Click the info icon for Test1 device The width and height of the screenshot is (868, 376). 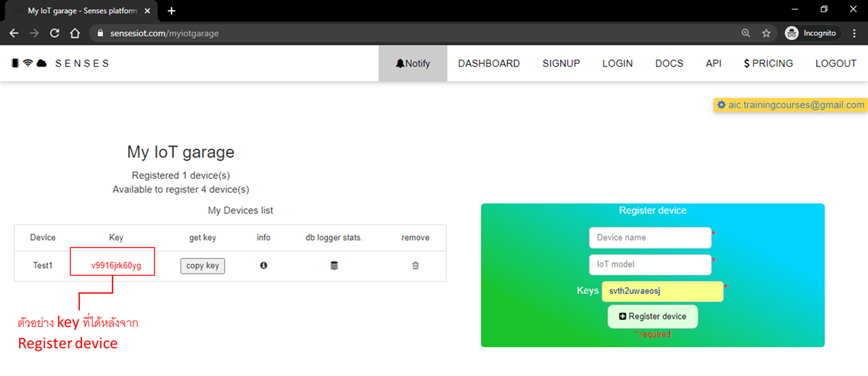pos(263,265)
